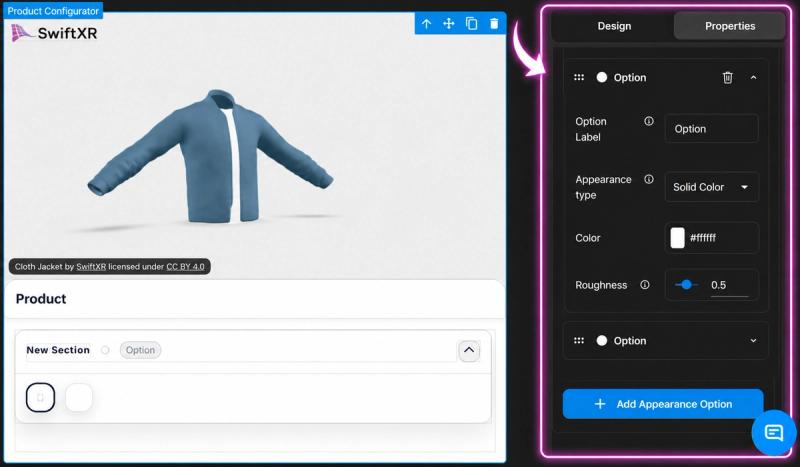Click info icon beside Option Label
The width and height of the screenshot is (800, 467).
[x=648, y=121]
